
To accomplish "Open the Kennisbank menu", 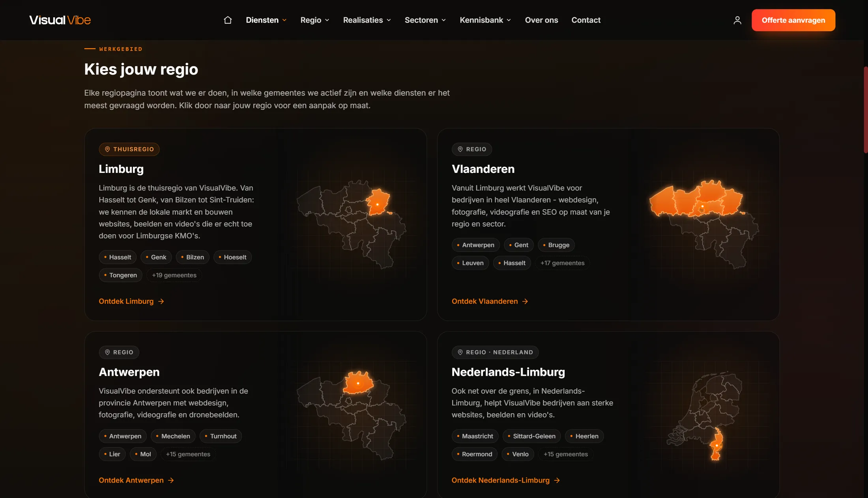I will click(x=485, y=20).
